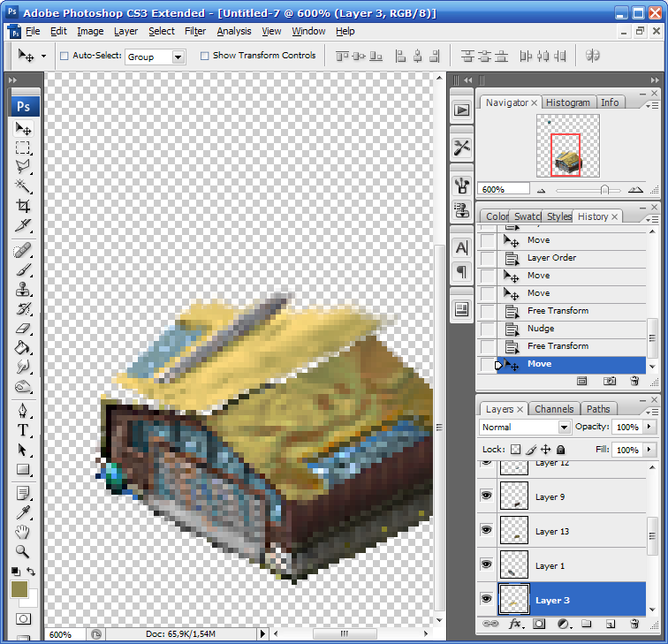Viewport: 668px width, 644px height.
Task: Select the Polygonal Lasso tool
Action: coord(23,167)
